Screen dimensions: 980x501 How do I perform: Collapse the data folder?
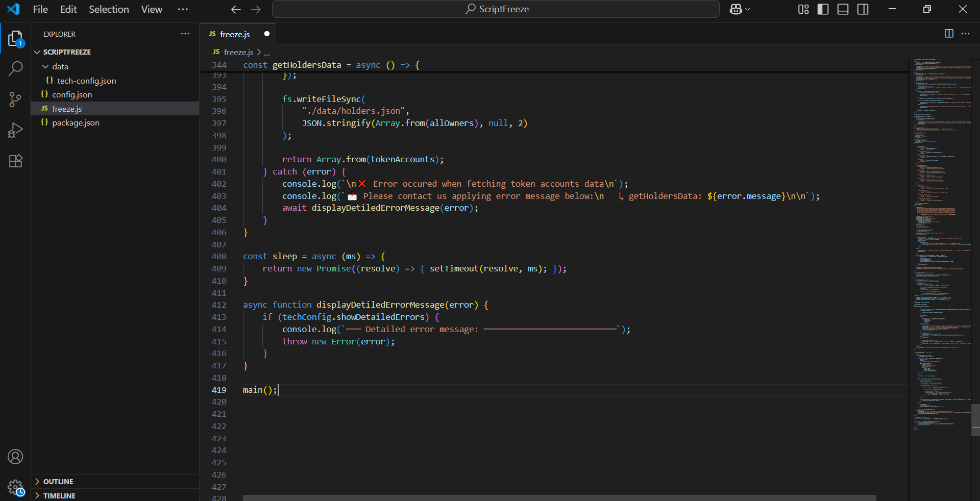coord(114,66)
